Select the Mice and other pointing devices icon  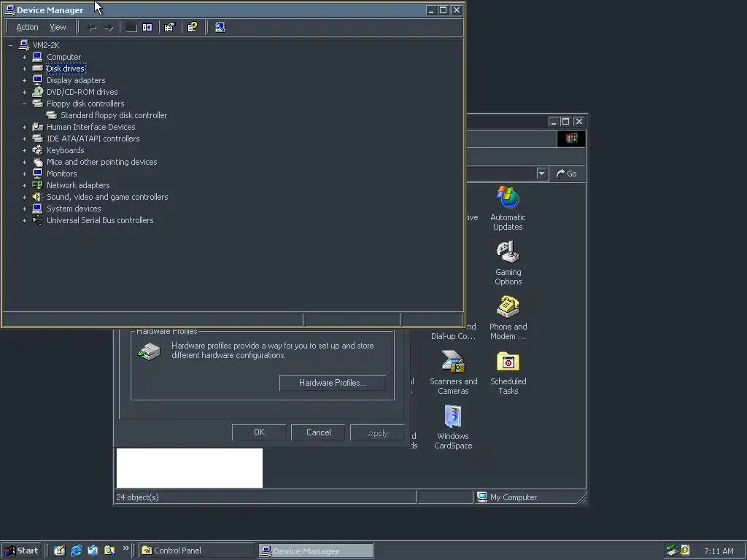38,162
